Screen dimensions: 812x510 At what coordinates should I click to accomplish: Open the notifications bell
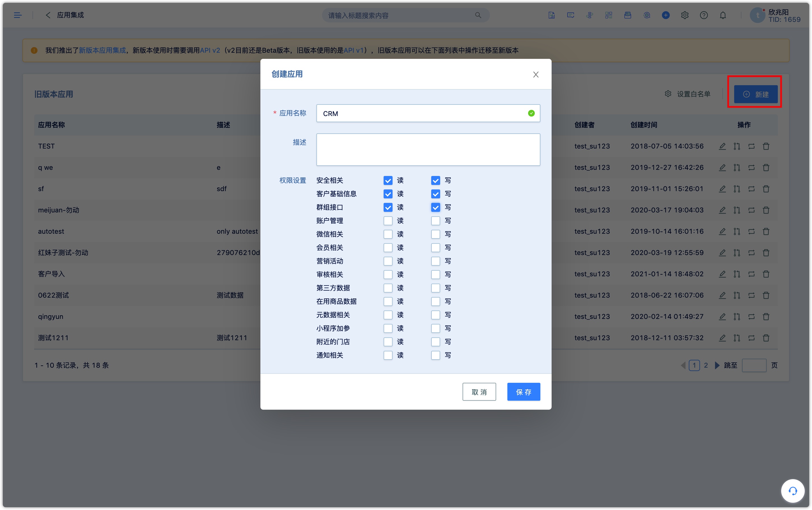point(723,15)
